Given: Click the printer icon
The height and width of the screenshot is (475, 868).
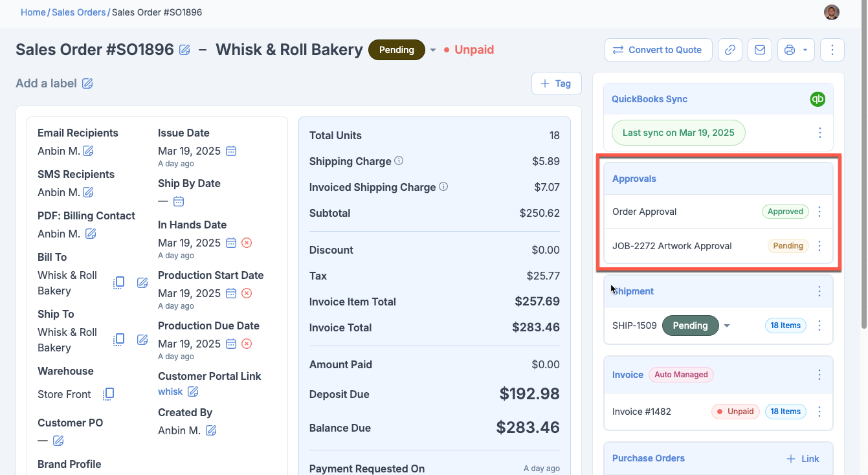Looking at the screenshot, I should pyautogui.click(x=789, y=50).
